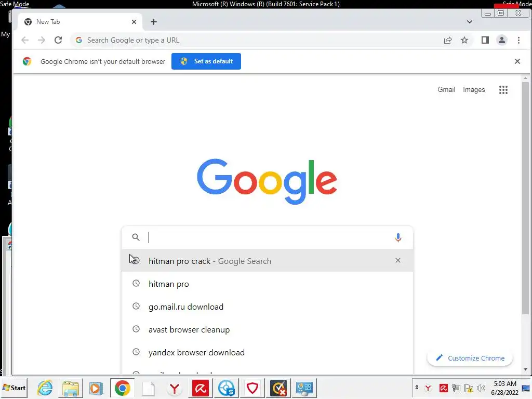Open the Google apps grid

[x=503, y=90]
